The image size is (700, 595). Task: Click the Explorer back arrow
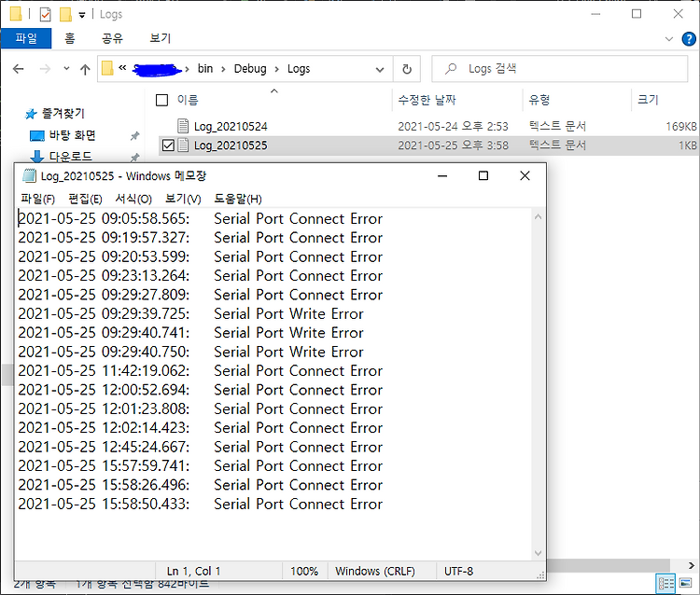[19, 69]
